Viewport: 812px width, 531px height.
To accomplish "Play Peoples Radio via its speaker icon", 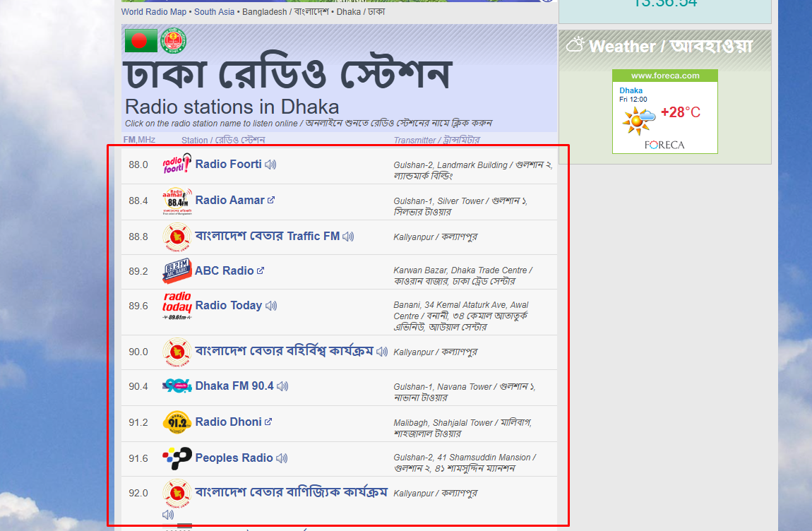I will [x=282, y=458].
